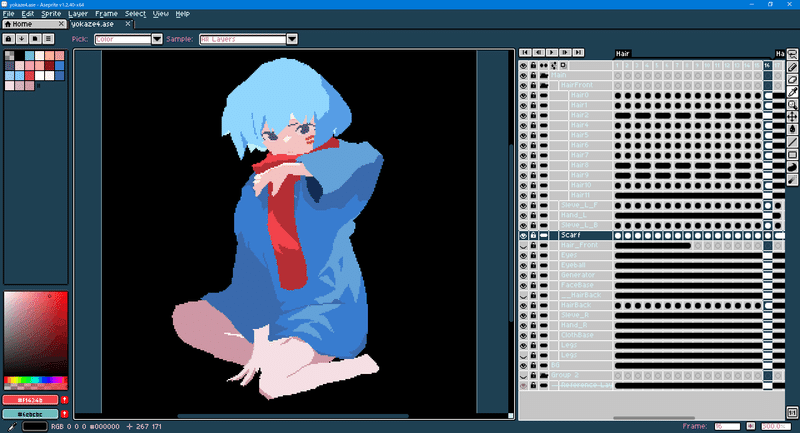Screen dimensions: 800x433
Task: Select the Blur tool
Action: [x=792, y=180]
